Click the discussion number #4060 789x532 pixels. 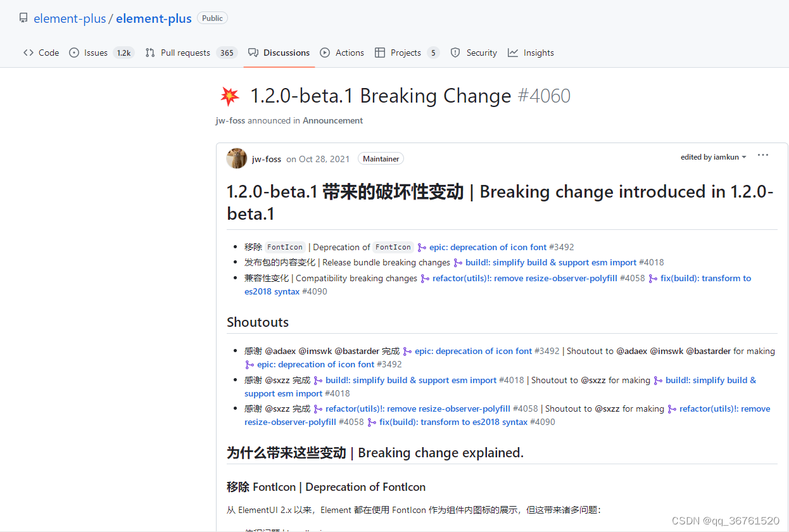coord(544,96)
